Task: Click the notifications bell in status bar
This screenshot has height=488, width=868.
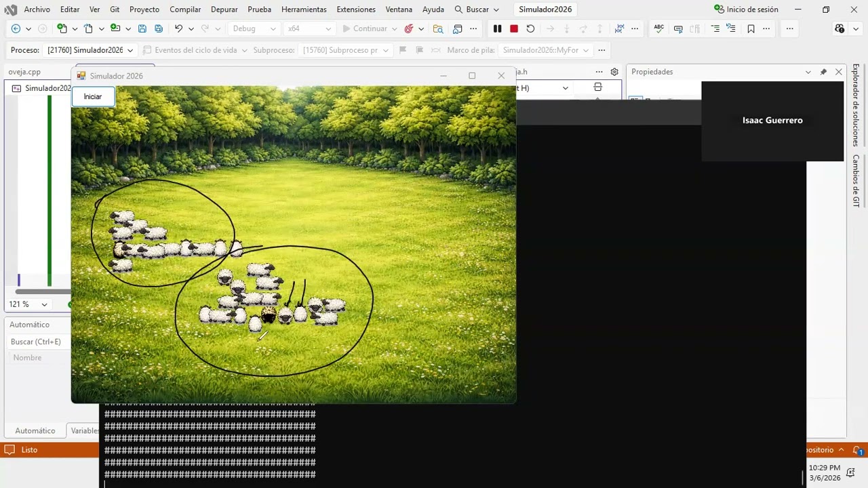Action: point(856,450)
